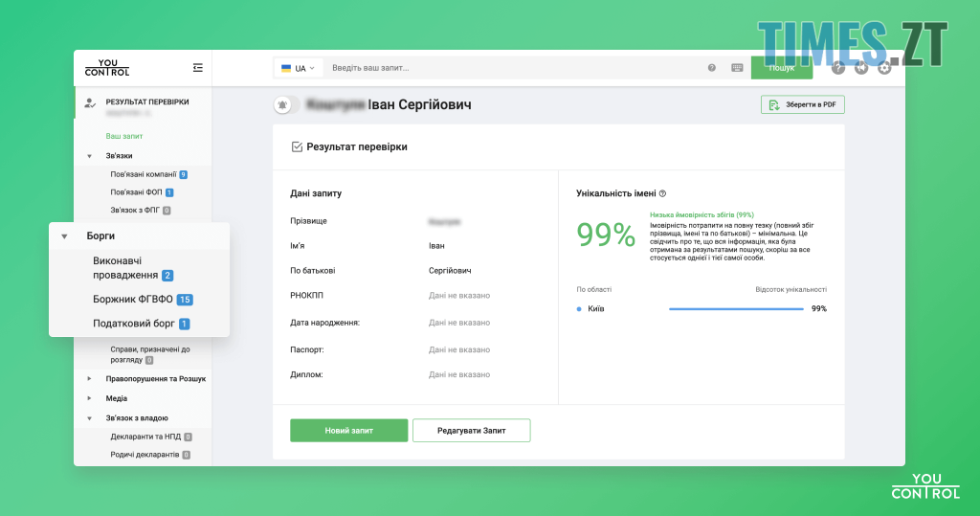
Task: Click the Новий запит button
Action: click(348, 431)
